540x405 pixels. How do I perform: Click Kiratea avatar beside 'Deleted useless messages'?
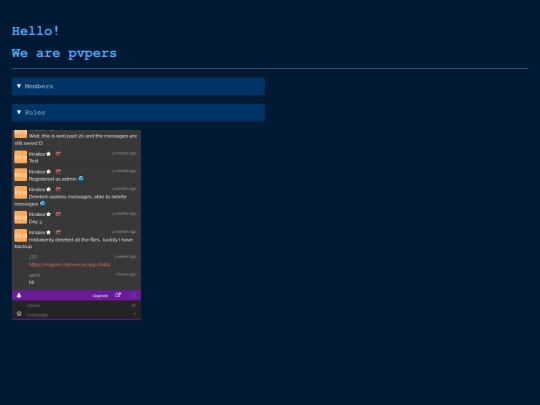pos(20,193)
